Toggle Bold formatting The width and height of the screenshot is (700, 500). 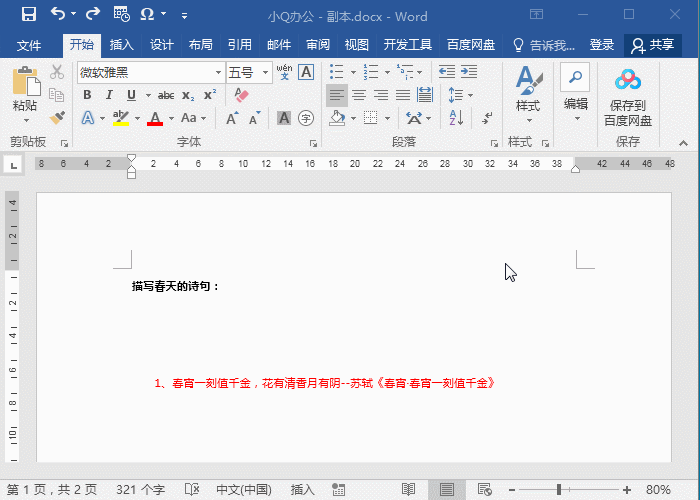click(x=87, y=95)
